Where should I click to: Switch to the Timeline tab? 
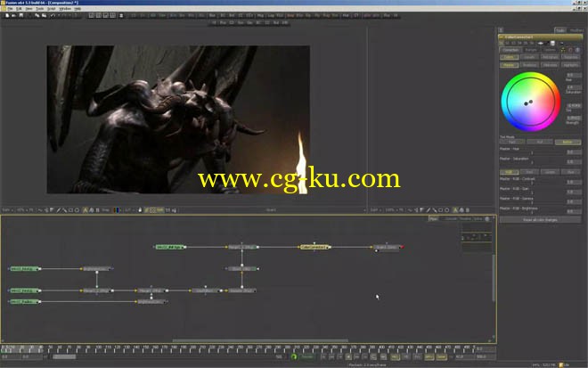(465, 218)
